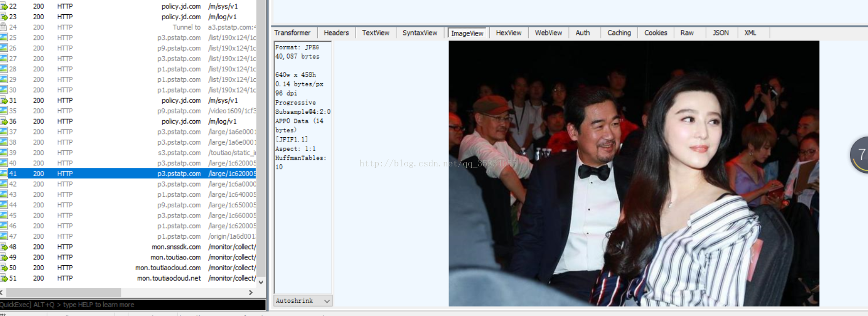Click the 'Progressive' info line
The image size is (868, 316).
296,102
